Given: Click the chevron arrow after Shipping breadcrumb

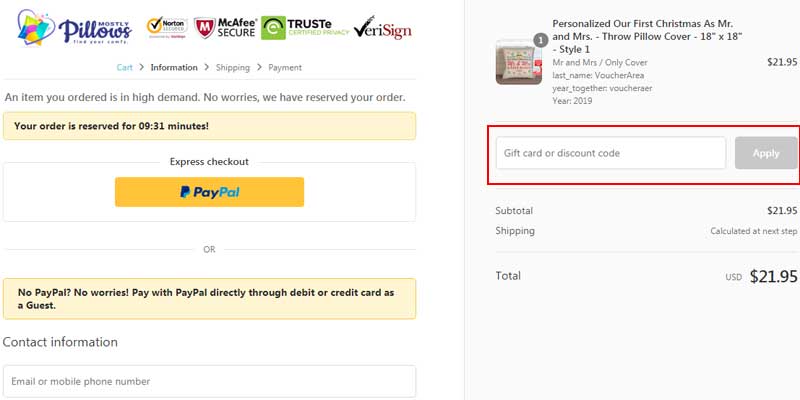Looking at the screenshot, I should [x=259, y=67].
